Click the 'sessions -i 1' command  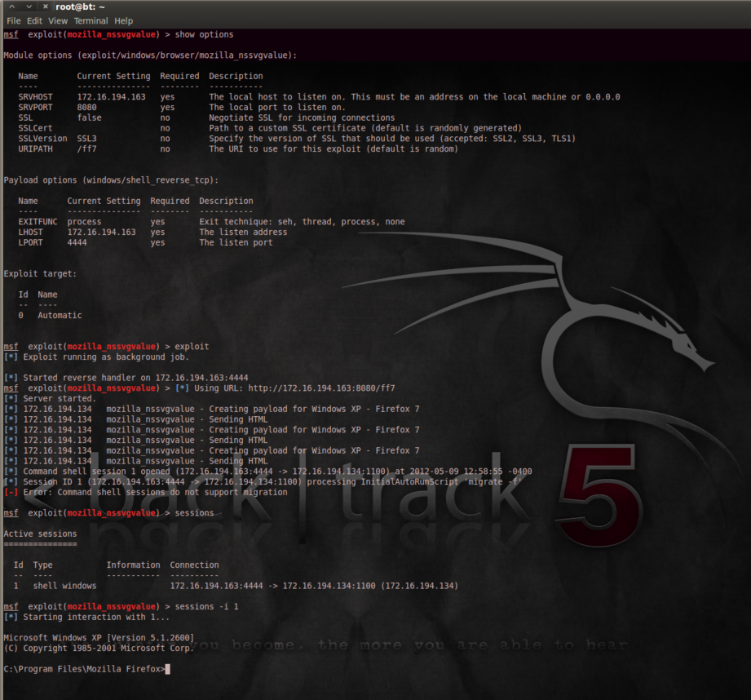click(206, 606)
